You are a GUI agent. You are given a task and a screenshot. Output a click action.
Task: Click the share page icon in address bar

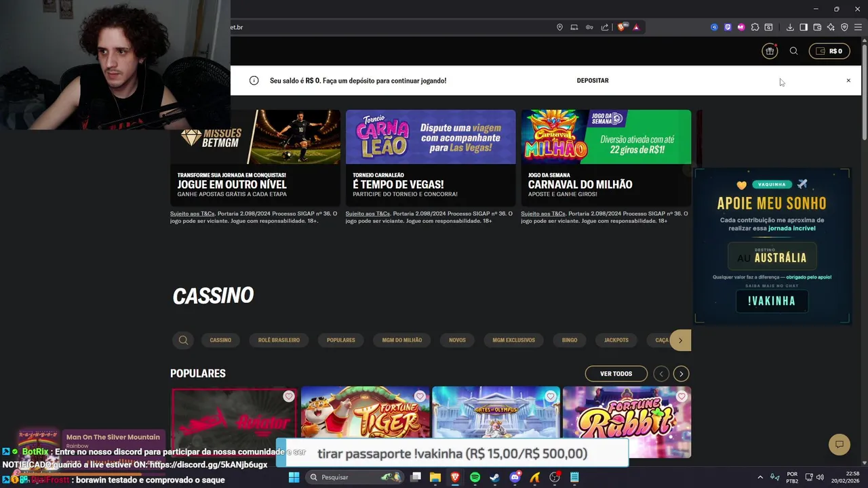604,27
